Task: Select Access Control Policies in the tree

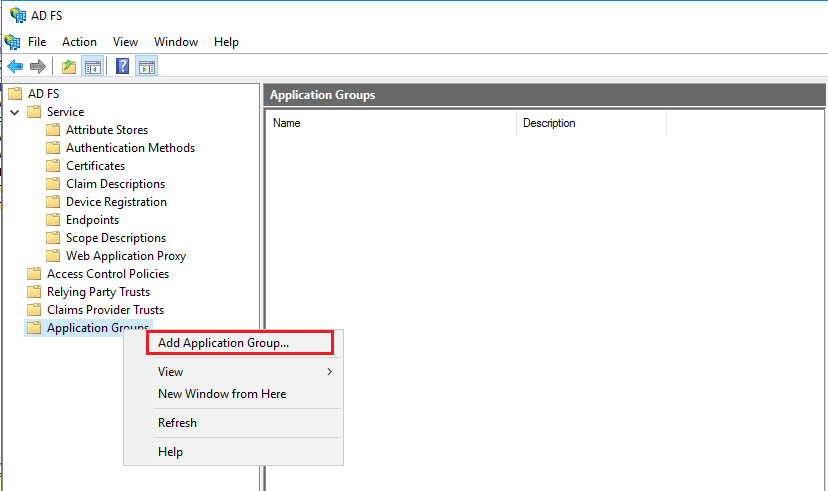Action: coord(108,273)
